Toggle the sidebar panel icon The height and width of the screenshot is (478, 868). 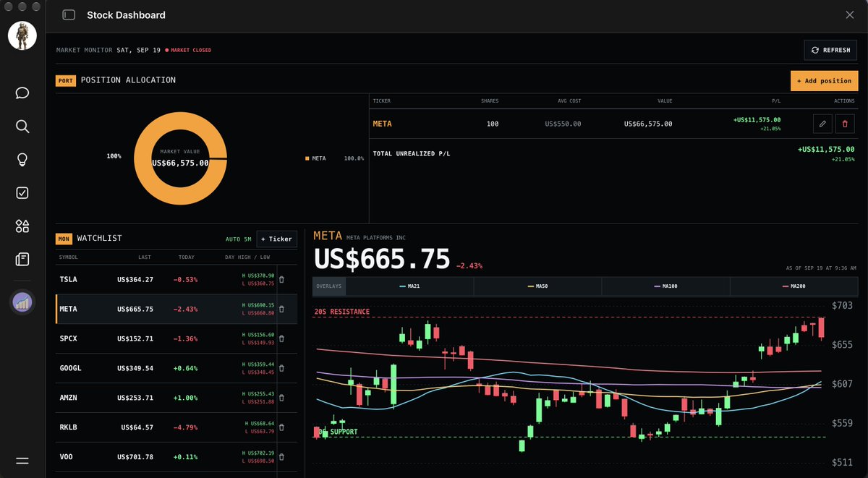(x=69, y=14)
